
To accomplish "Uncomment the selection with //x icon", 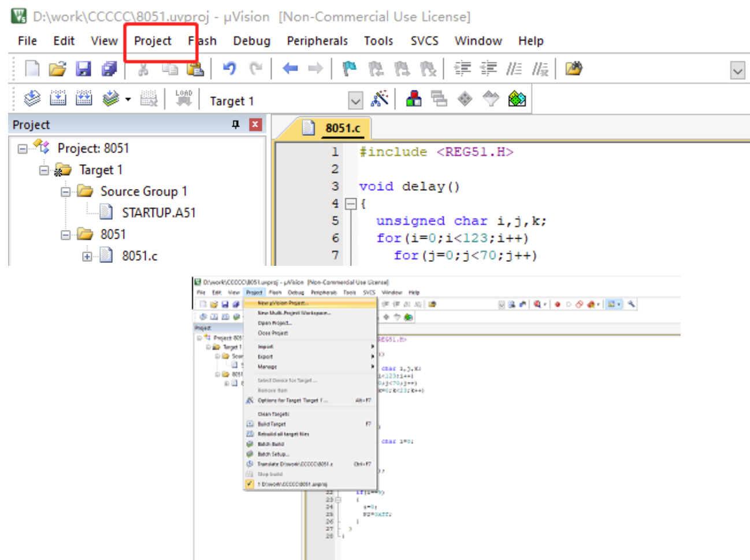I will 540,69.
